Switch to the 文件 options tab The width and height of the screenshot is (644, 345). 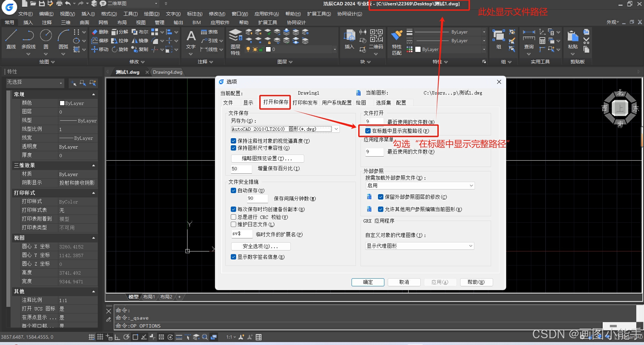(x=228, y=103)
